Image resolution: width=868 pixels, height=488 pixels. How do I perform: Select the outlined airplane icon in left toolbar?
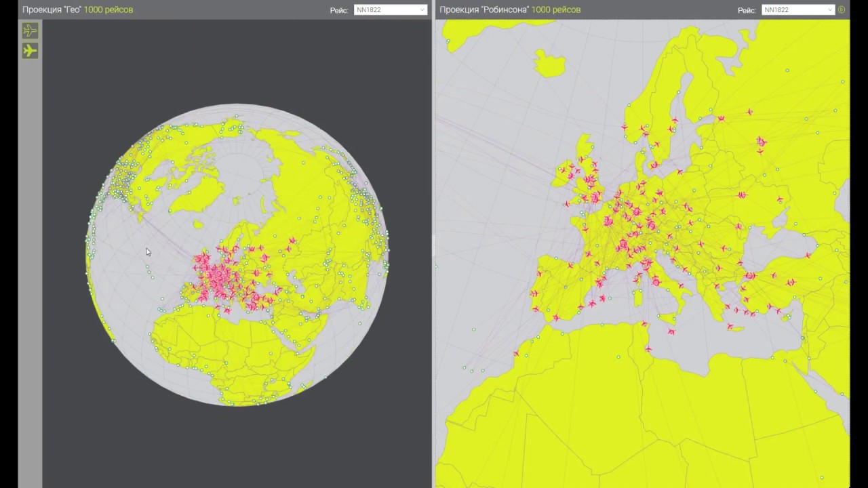[x=30, y=30]
